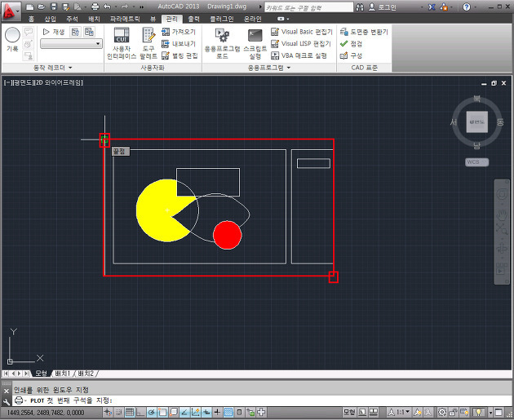Screen dimensions: 514x420
Task: Open the action macro selection combo box
Action: (71, 43)
